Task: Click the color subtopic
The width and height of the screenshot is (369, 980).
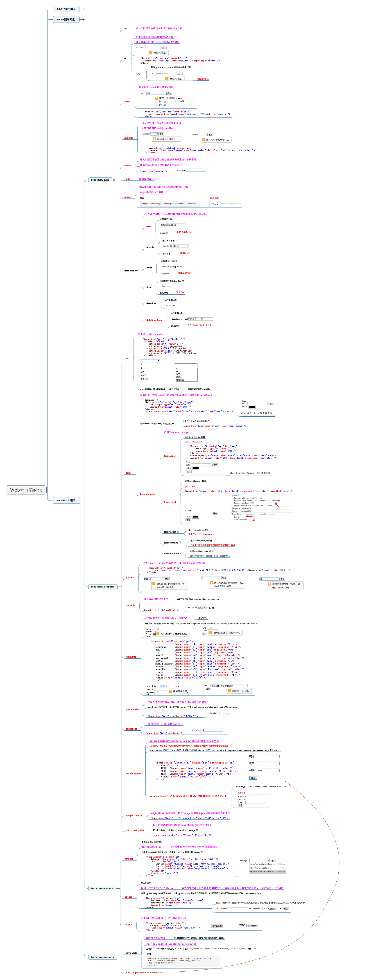Action: (127, 179)
